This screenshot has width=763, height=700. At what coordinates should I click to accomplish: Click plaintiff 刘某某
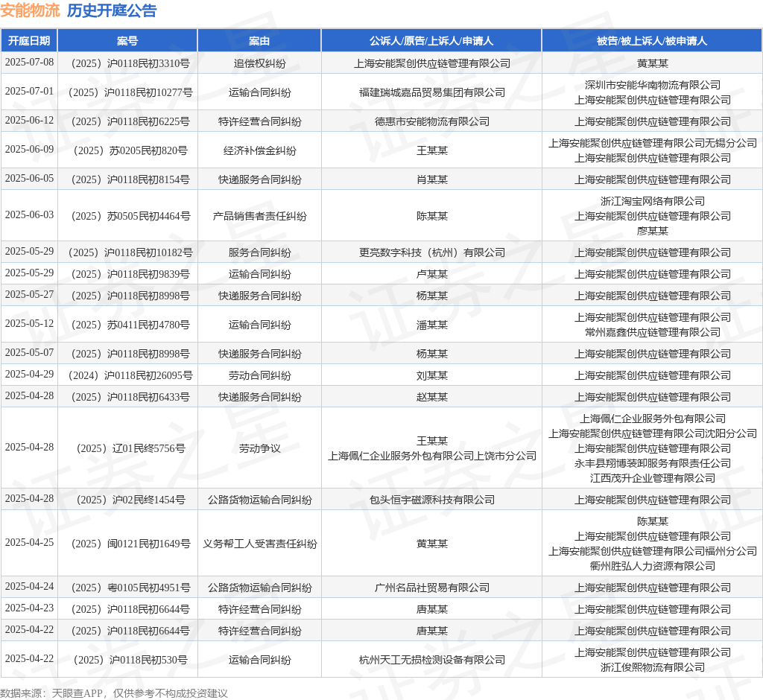pos(432,375)
